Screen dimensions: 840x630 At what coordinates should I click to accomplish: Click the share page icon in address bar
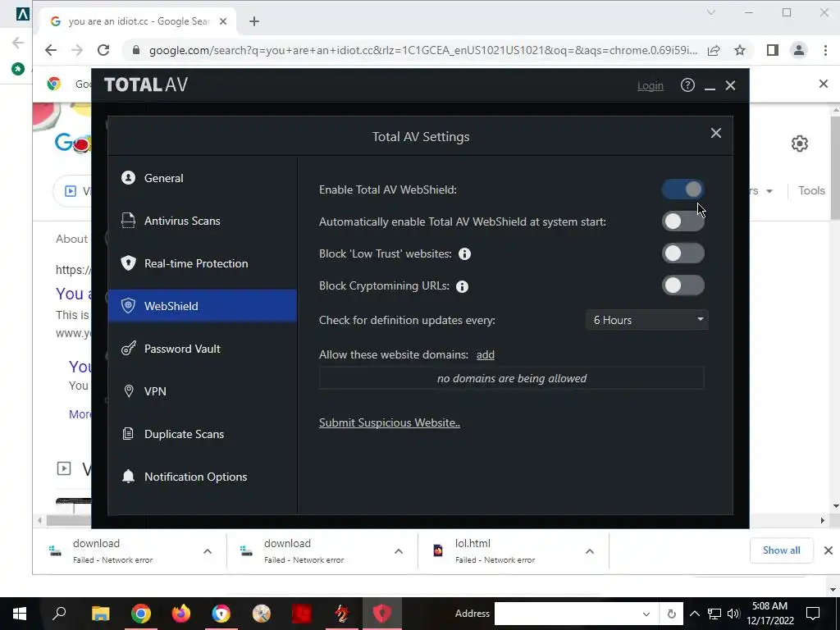point(714,50)
